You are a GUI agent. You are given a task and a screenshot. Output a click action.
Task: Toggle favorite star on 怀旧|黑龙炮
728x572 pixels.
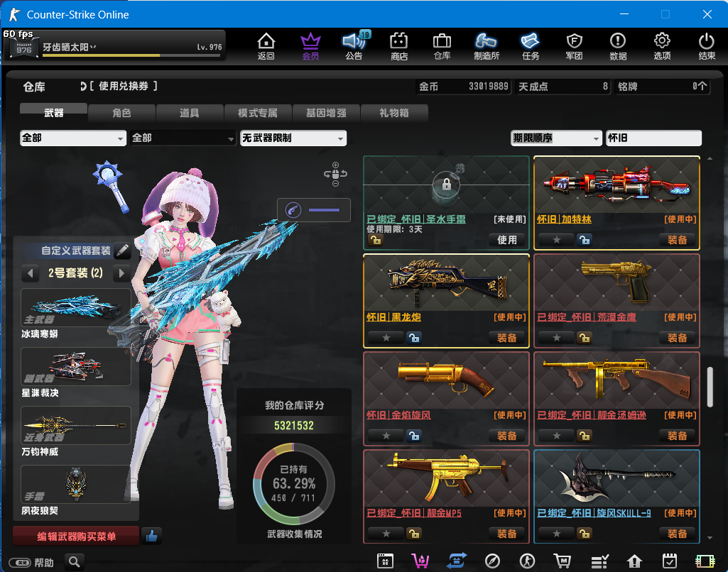(x=386, y=338)
